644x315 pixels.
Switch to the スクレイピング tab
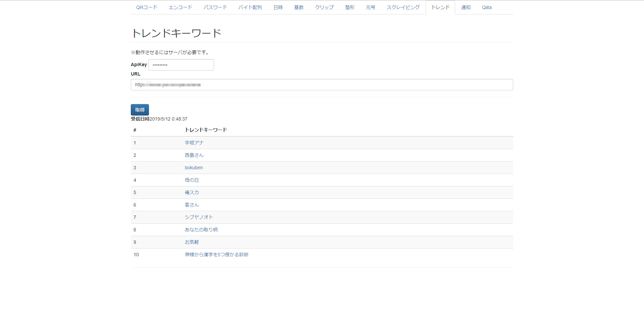tap(403, 7)
